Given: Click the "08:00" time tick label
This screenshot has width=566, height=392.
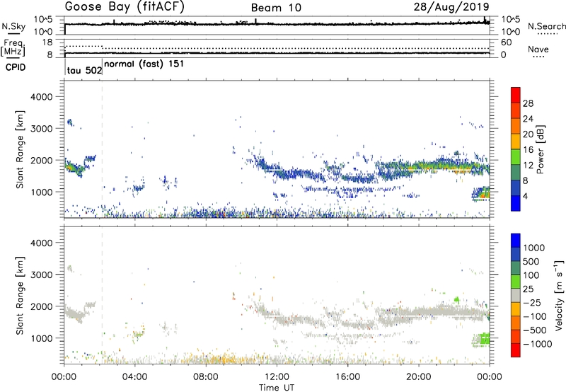Looking at the screenshot, I should [x=206, y=377].
